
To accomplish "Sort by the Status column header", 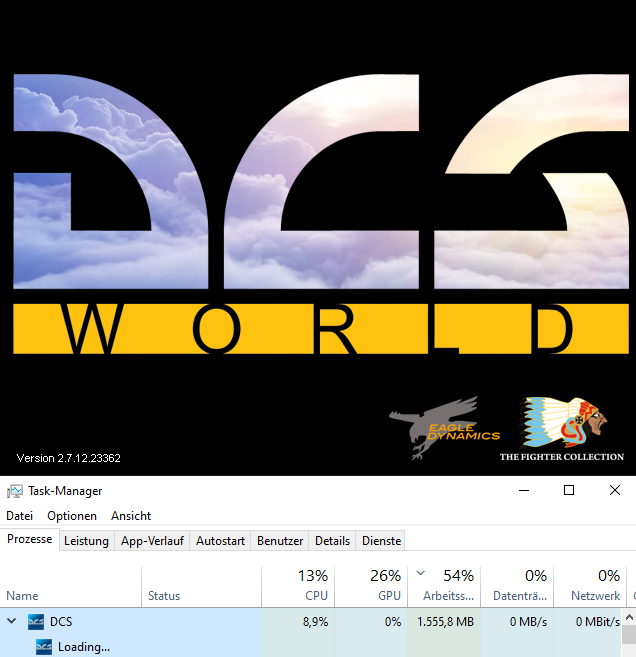I will (202, 586).
